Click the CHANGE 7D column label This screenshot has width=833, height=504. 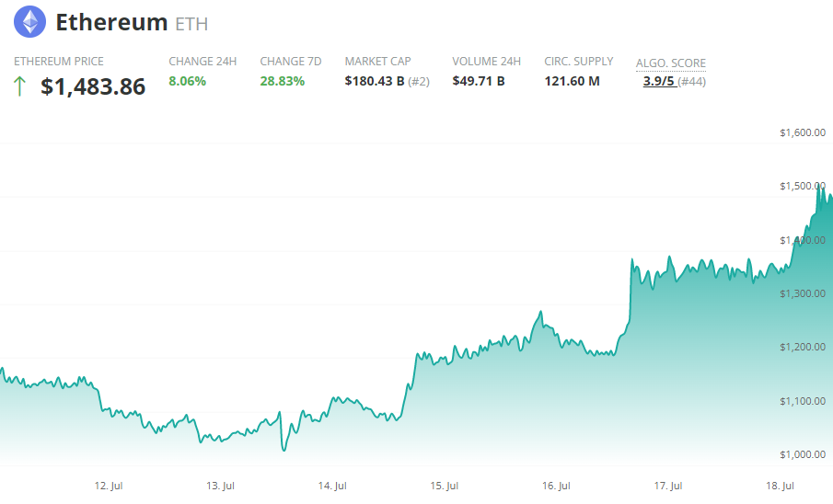290,62
